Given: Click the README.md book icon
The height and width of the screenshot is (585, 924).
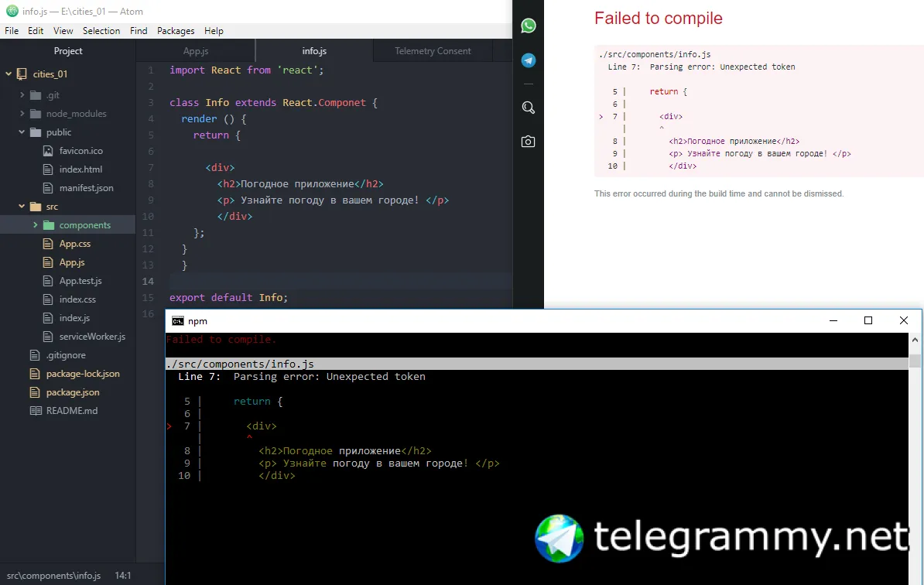Looking at the screenshot, I should [36, 411].
